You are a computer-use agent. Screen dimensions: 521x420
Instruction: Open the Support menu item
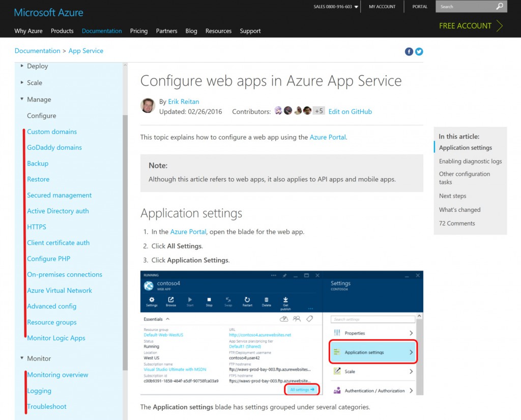(x=250, y=31)
